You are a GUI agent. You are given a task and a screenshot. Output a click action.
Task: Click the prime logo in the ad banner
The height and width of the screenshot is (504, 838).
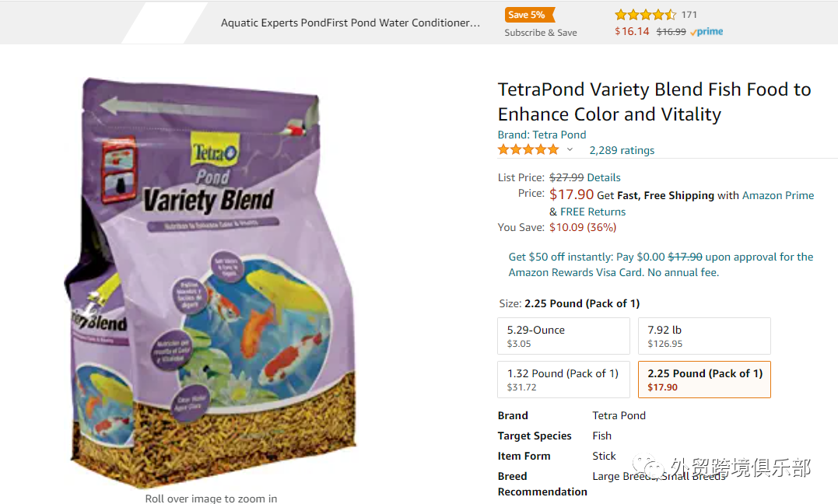(x=706, y=32)
